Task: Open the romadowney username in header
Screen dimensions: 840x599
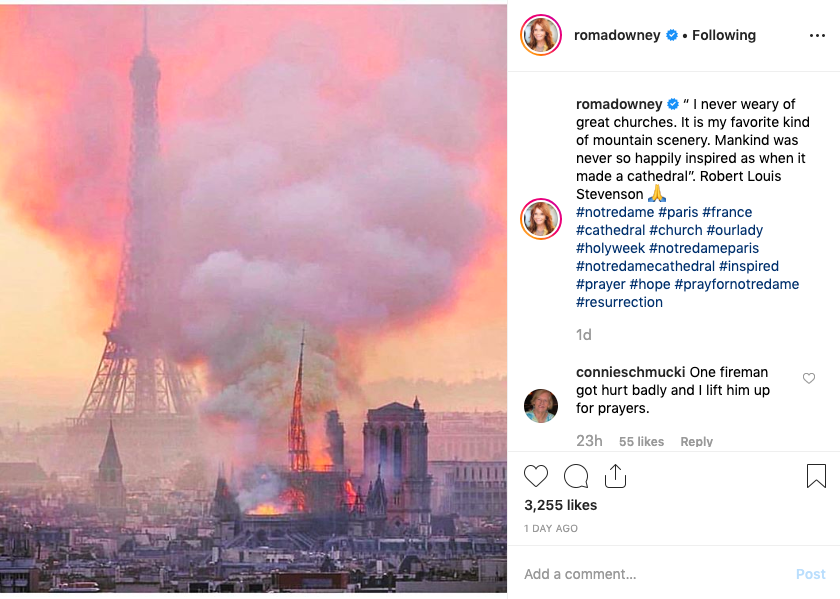Action: (617, 35)
